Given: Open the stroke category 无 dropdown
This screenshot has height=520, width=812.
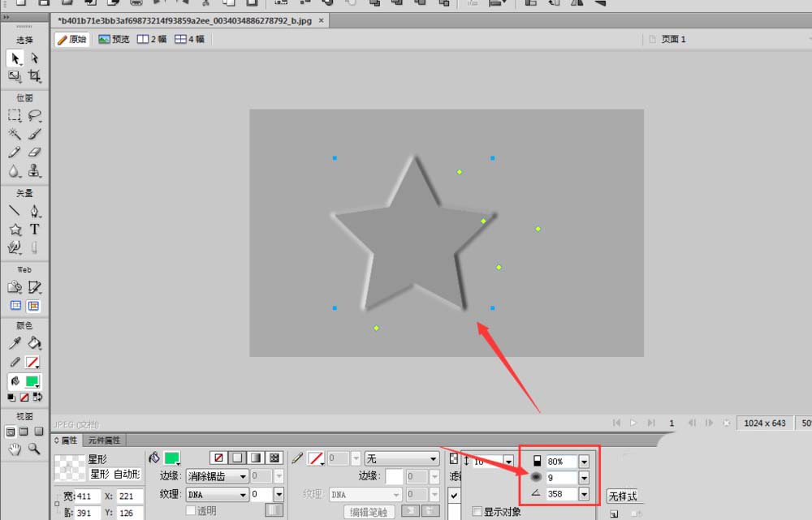Looking at the screenshot, I should pyautogui.click(x=402, y=458).
